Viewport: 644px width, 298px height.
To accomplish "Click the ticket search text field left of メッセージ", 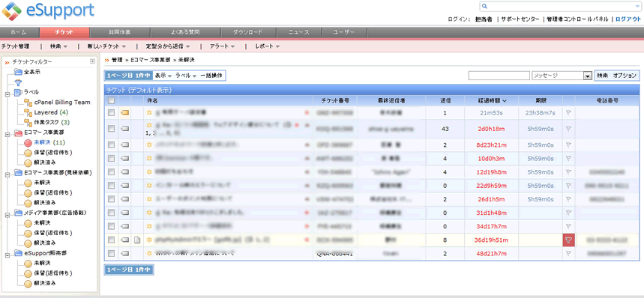I will tap(499, 76).
